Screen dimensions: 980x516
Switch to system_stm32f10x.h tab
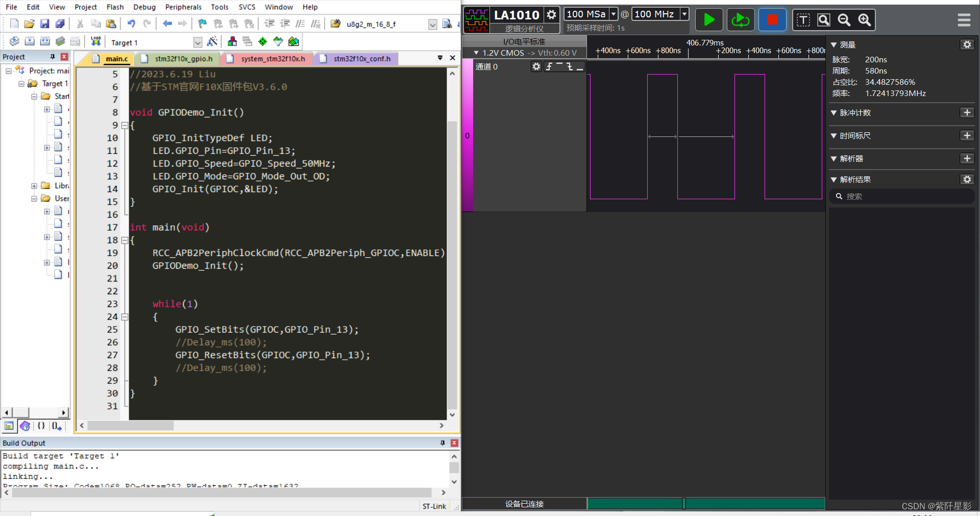267,59
